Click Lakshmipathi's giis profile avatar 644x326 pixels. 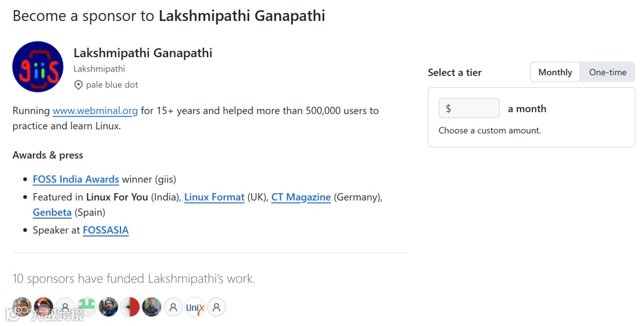[x=38, y=67]
